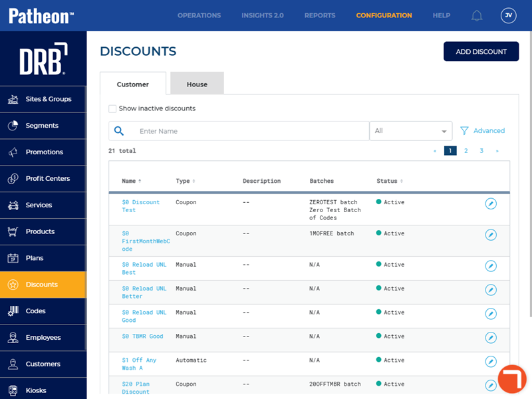Open the notifications bell icon
This screenshot has height=399, width=532.
(477, 15)
